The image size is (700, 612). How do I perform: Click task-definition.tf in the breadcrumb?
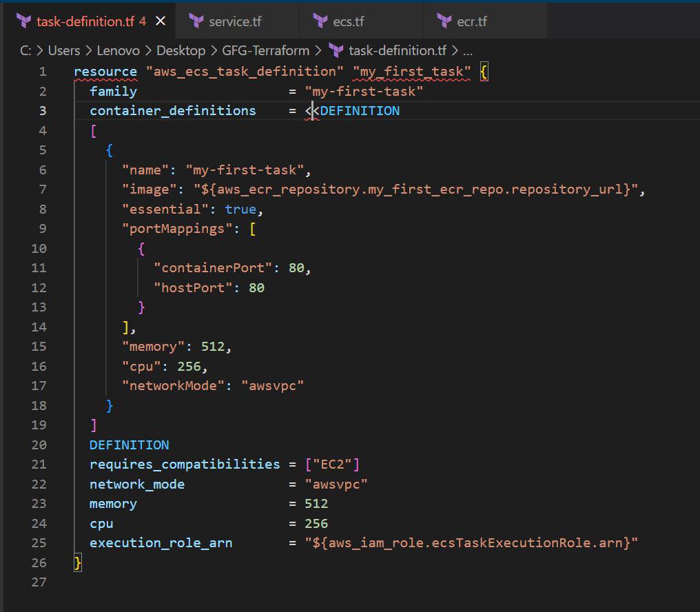398,50
